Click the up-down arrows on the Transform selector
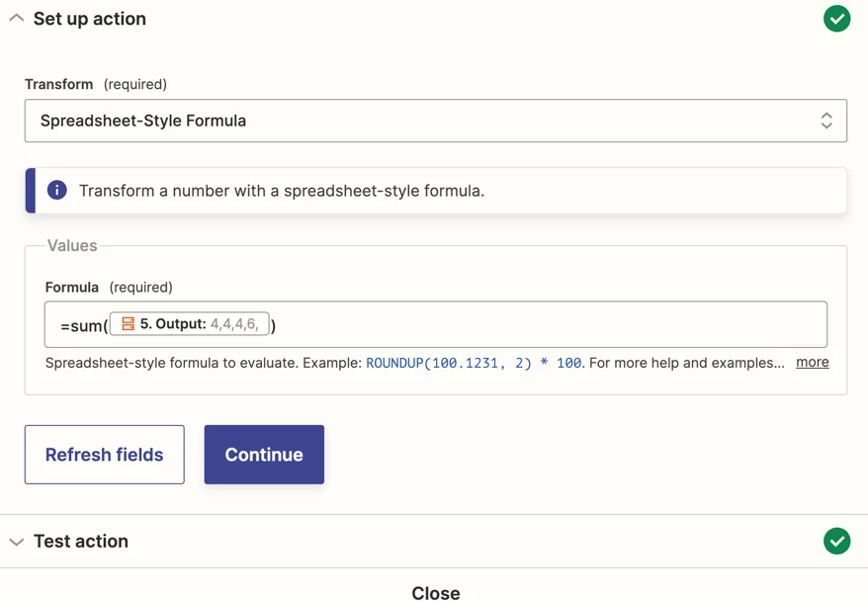This screenshot has width=868, height=601. (x=826, y=120)
